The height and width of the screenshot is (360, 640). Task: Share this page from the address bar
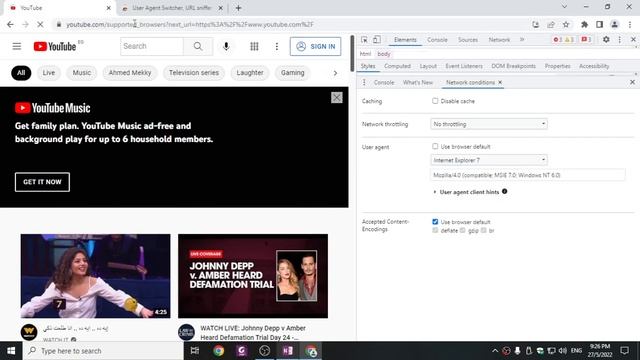click(551, 24)
